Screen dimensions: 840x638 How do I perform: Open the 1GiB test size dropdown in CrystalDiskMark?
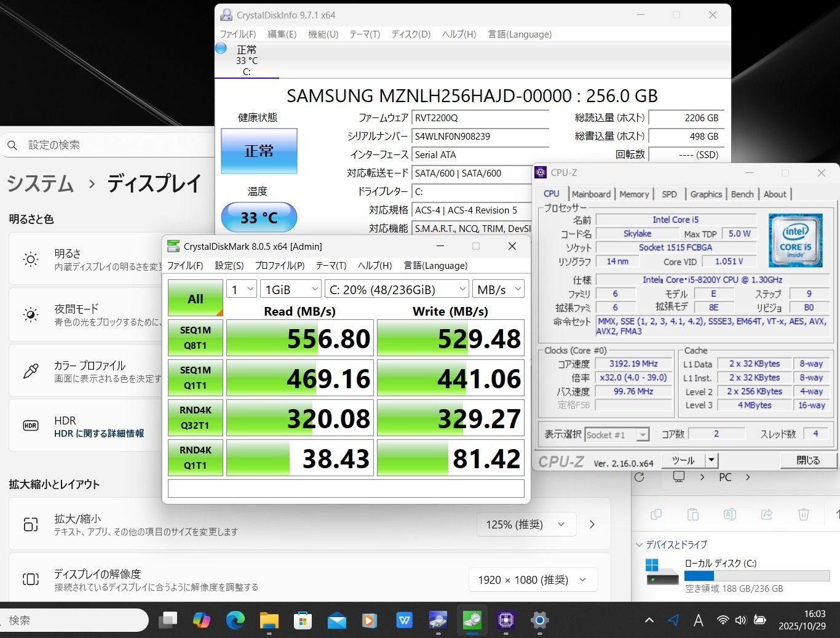coord(290,289)
